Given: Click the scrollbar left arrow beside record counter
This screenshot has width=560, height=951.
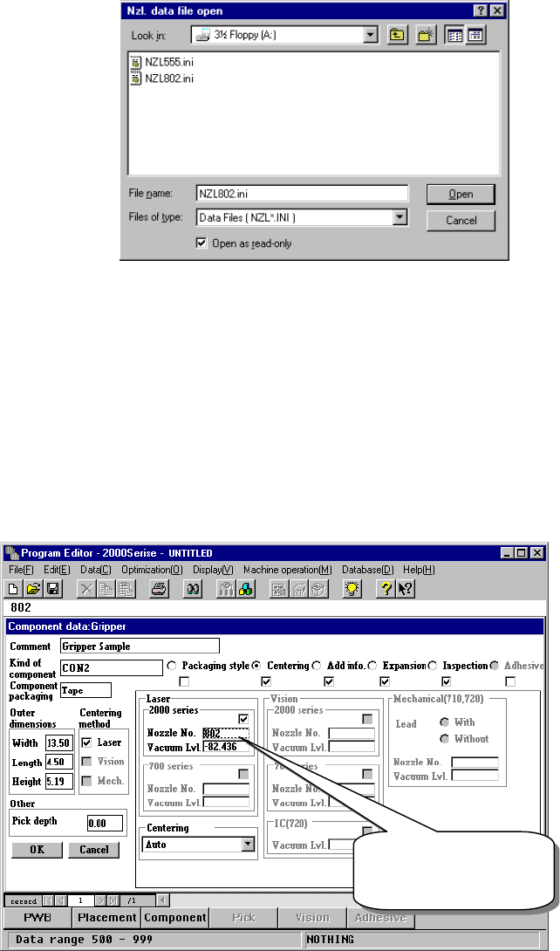Looking at the screenshot, I should tap(162, 900).
